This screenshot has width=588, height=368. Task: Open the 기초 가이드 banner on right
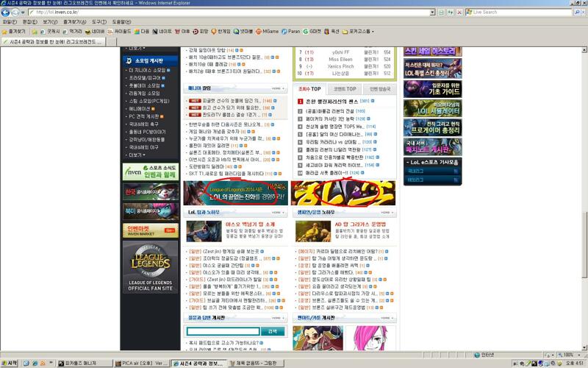click(x=432, y=89)
